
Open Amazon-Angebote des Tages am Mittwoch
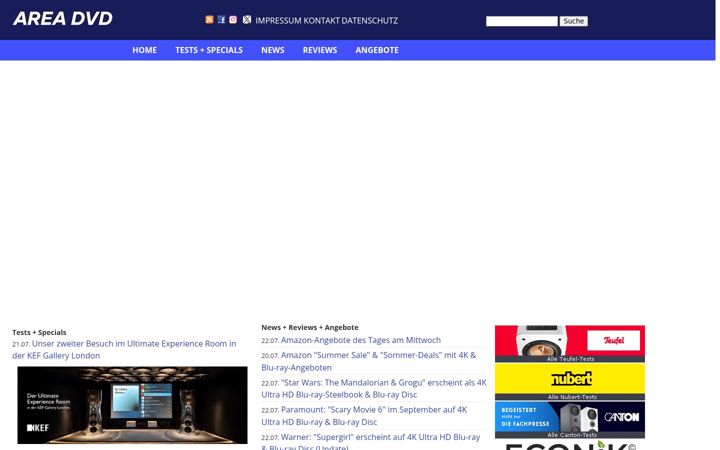pos(361,340)
